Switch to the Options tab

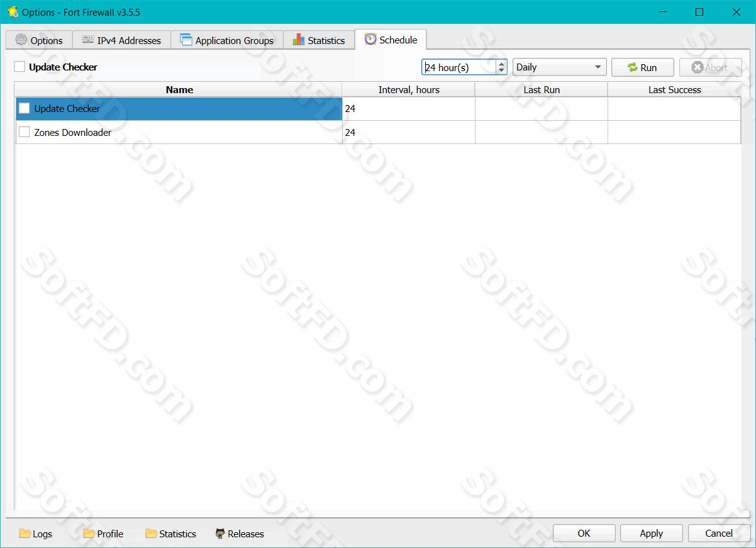coord(40,40)
